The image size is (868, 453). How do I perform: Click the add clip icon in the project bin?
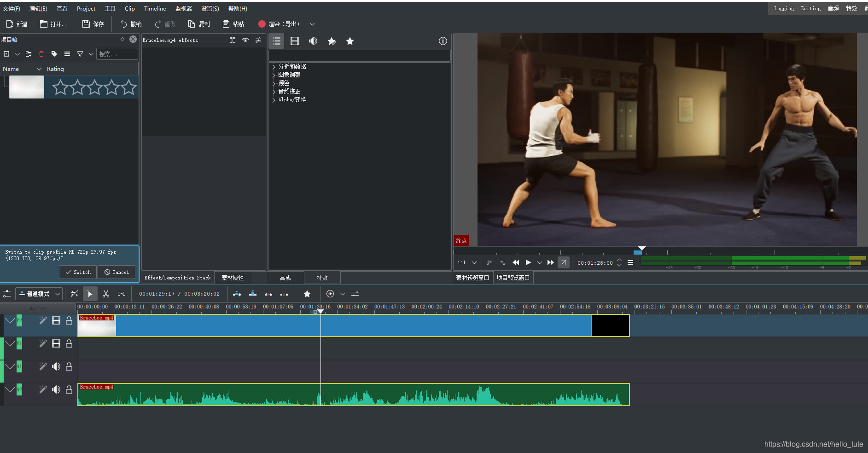click(6, 54)
